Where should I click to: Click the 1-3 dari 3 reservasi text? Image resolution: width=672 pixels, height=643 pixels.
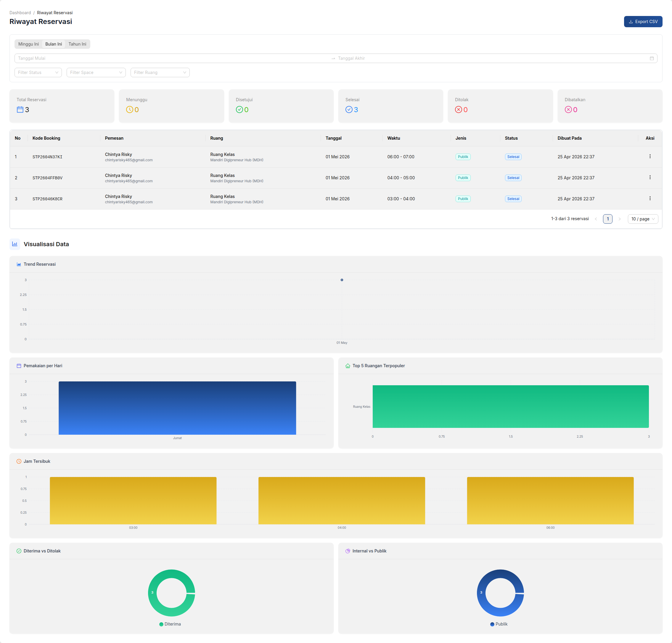(570, 219)
